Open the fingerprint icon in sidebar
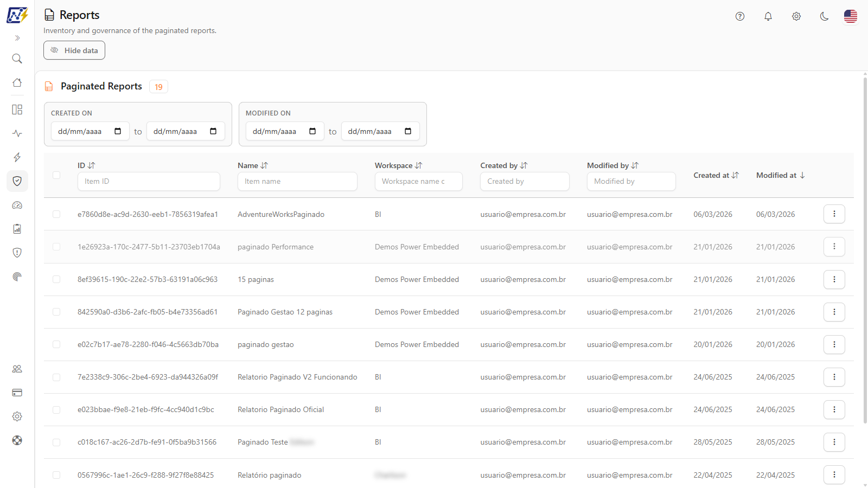Viewport: 868px width, 488px height. click(17, 277)
